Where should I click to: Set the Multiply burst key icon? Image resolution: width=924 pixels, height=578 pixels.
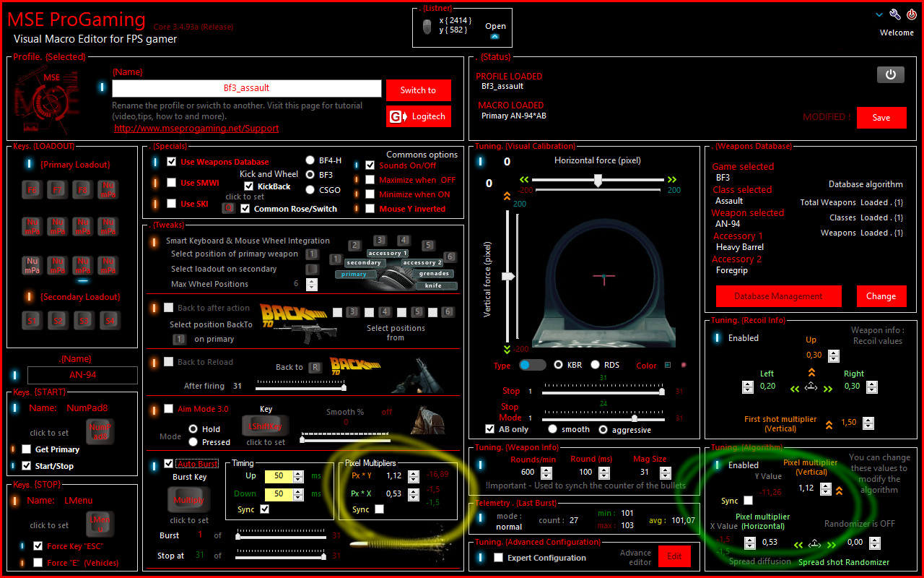point(188,499)
